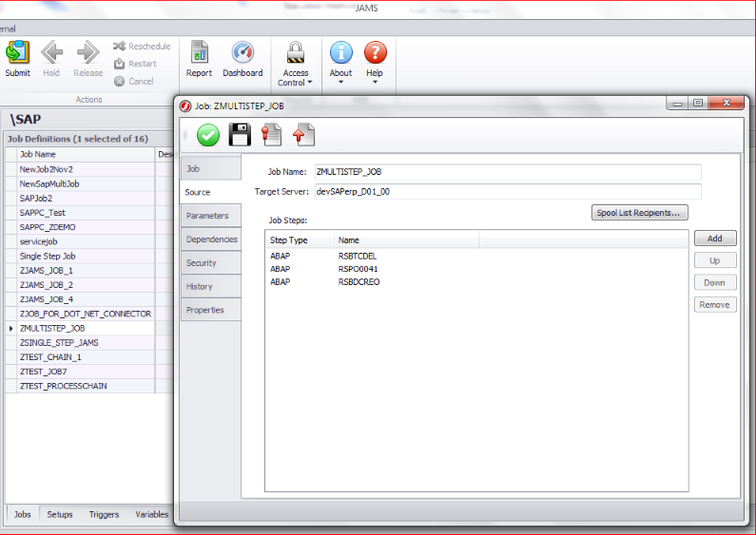The height and width of the screenshot is (535, 756).
Task: Click the Reschedule action
Action: click(142, 47)
